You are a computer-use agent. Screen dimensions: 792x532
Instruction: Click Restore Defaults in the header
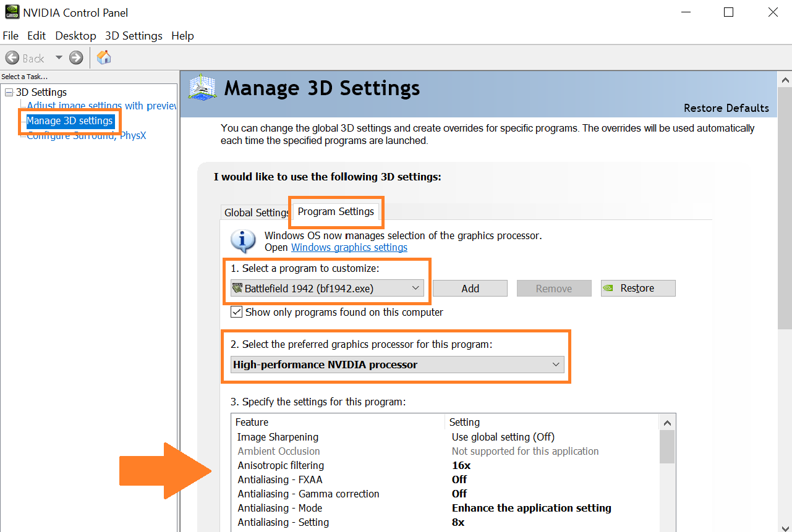726,108
